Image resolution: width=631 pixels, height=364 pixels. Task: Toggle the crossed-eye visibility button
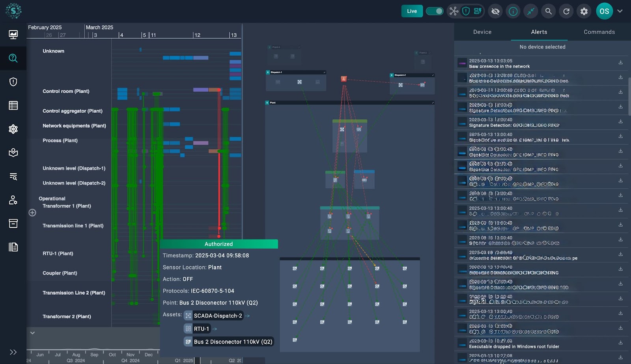point(495,11)
